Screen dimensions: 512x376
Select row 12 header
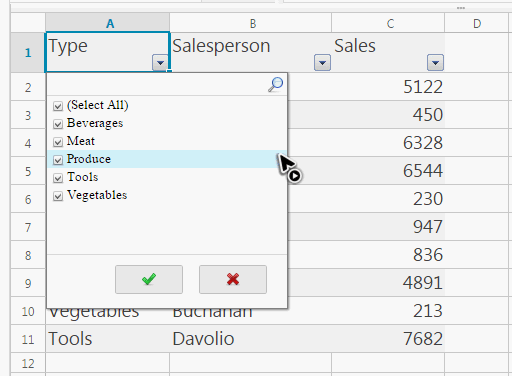(x=28, y=363)
